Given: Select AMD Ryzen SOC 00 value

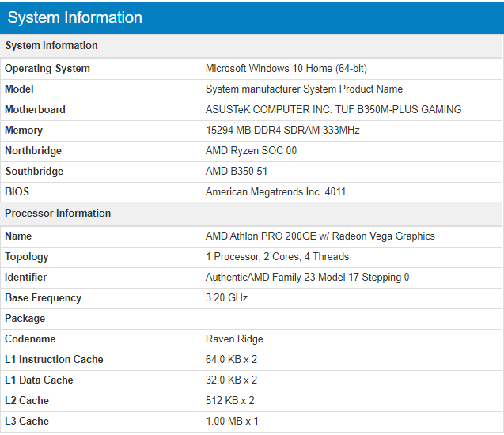Looking at the screenshot, I should [x=251, y=151].
